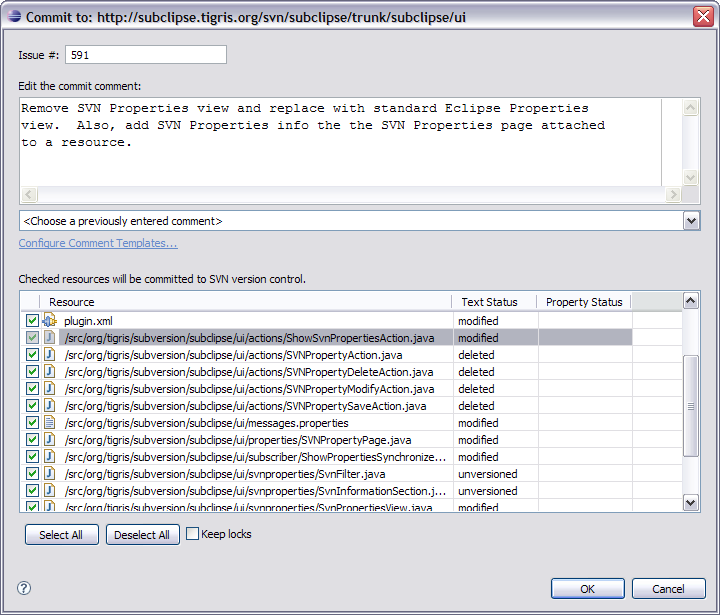Uncheck SVNPropertyModifyAction.java resource
The image size is (720, 615).
click(32, 389)
